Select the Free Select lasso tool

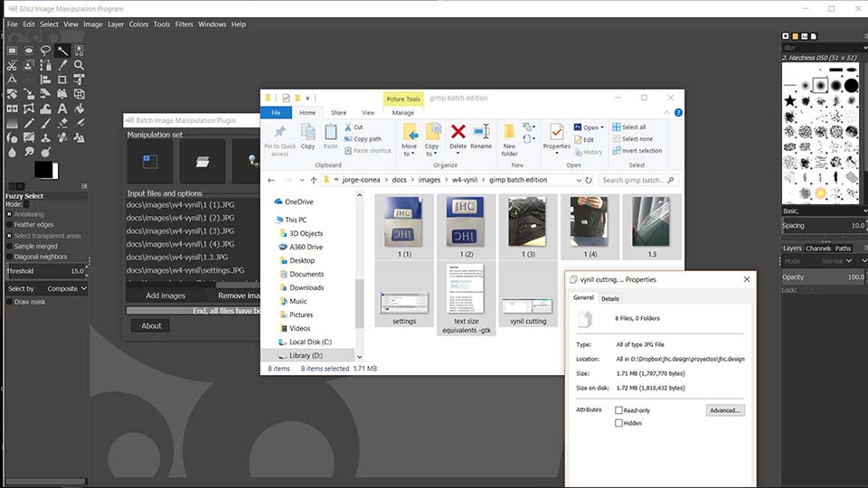[x=45, y=51]
